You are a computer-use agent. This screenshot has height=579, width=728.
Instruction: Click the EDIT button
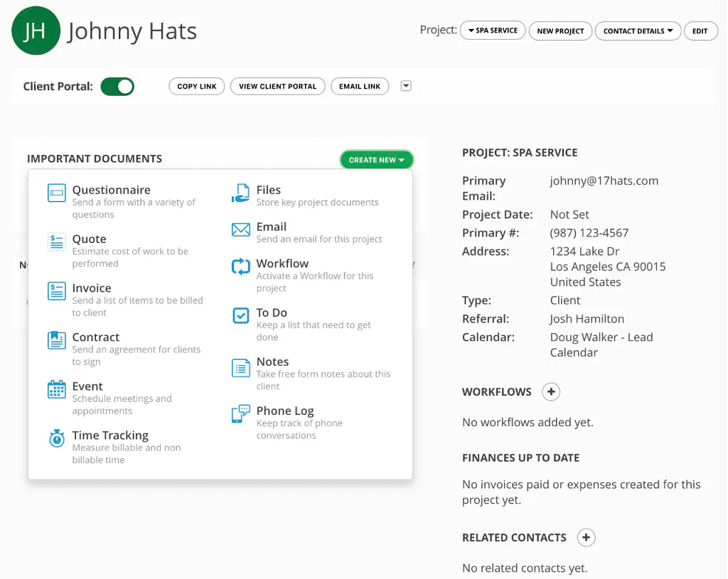(x=700, y=31)
